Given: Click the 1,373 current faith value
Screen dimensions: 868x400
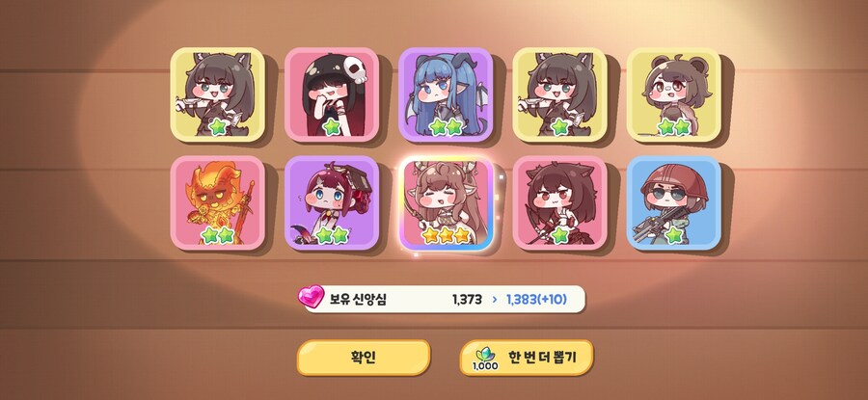Looking at the screenshot, I should pos(467,300).
